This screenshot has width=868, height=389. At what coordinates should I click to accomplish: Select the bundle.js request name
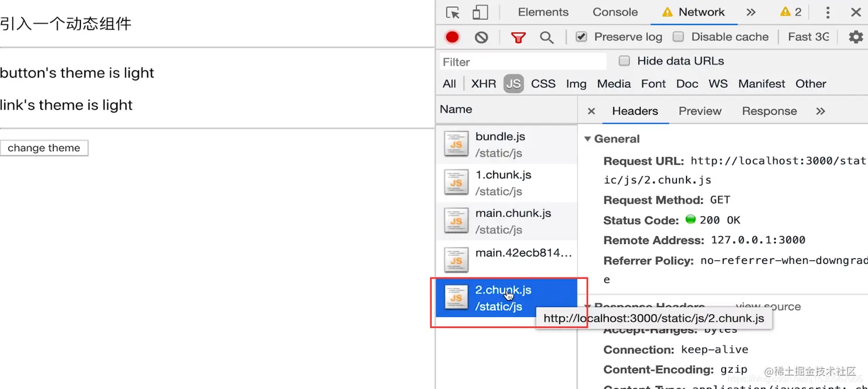pyautogui.click(x=500, y=136)
